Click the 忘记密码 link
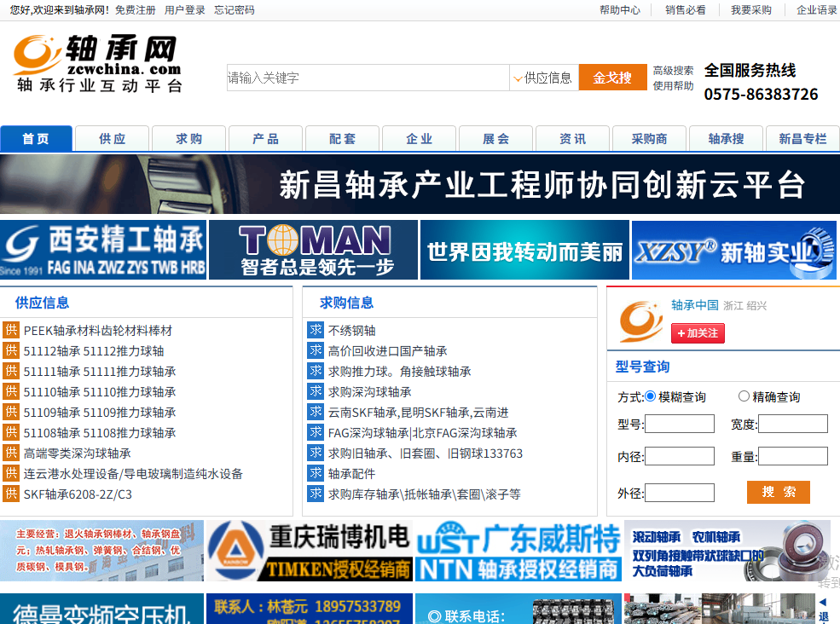Viewport: 840px width, 624px height. (235, 9)
